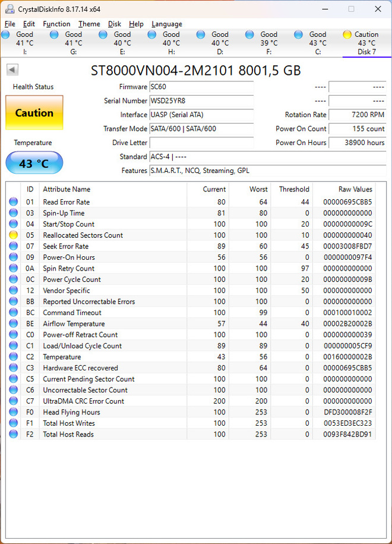Click the yellow orb beside Reallocated Sectors Count
Viewport: 392px width, 544px height.
click(13, 235)
